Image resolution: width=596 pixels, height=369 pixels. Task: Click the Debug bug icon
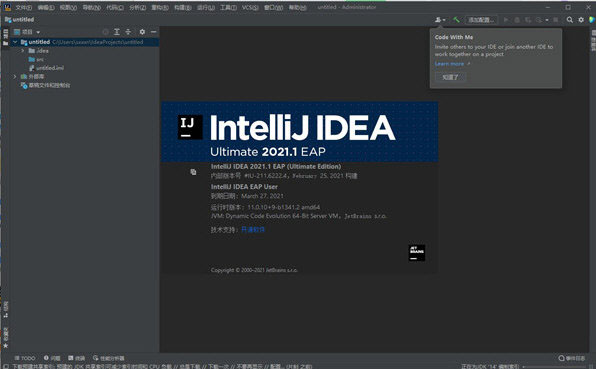tap(517, 20)
